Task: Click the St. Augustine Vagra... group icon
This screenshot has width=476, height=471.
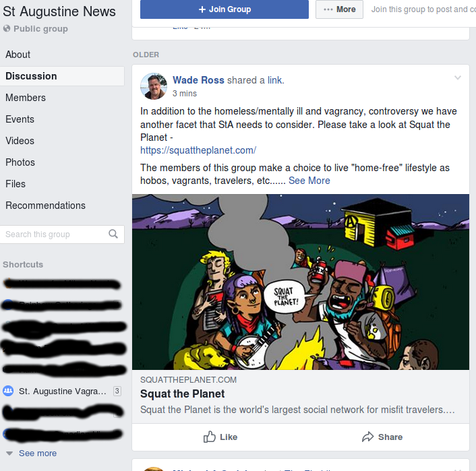Action: click(8, 391)
